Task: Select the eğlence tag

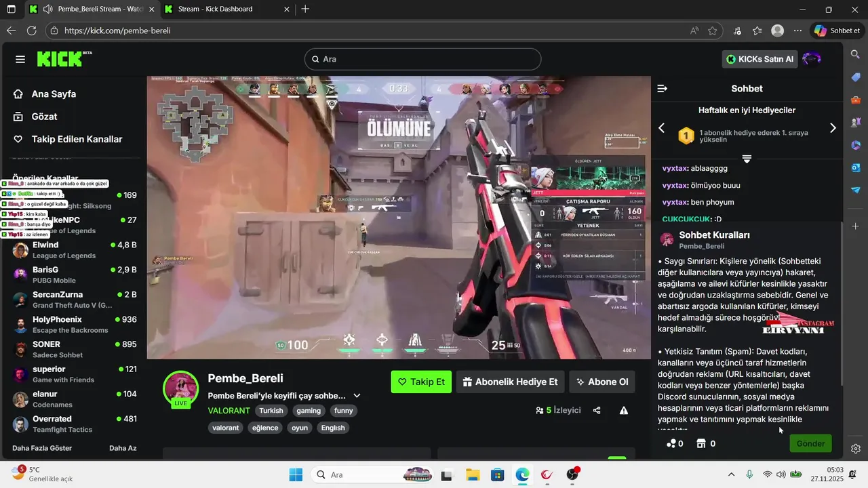Action: 265,428
